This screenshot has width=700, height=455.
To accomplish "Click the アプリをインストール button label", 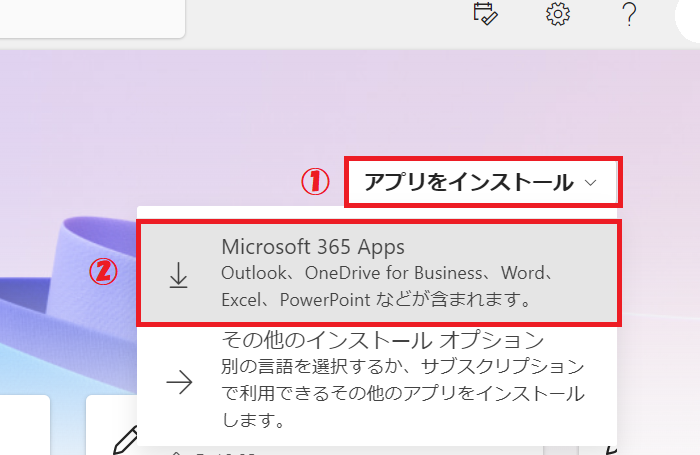I will [468, 183].
